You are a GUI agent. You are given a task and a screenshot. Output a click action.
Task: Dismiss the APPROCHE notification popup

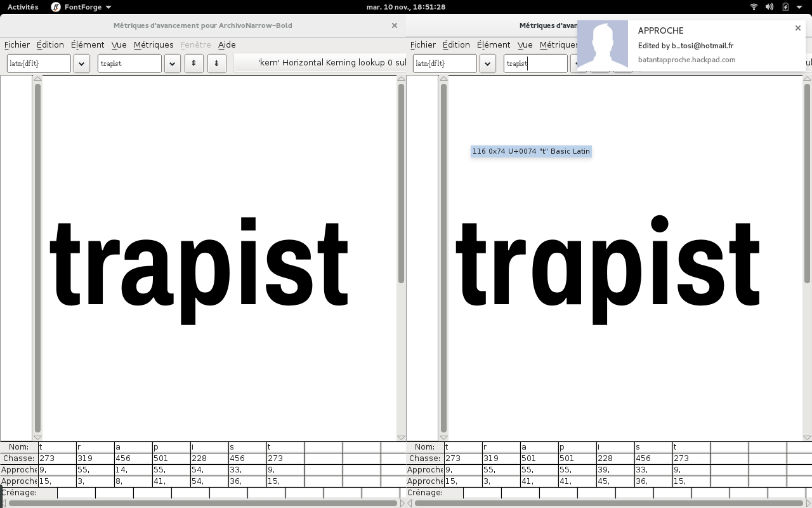click(797, 28)
